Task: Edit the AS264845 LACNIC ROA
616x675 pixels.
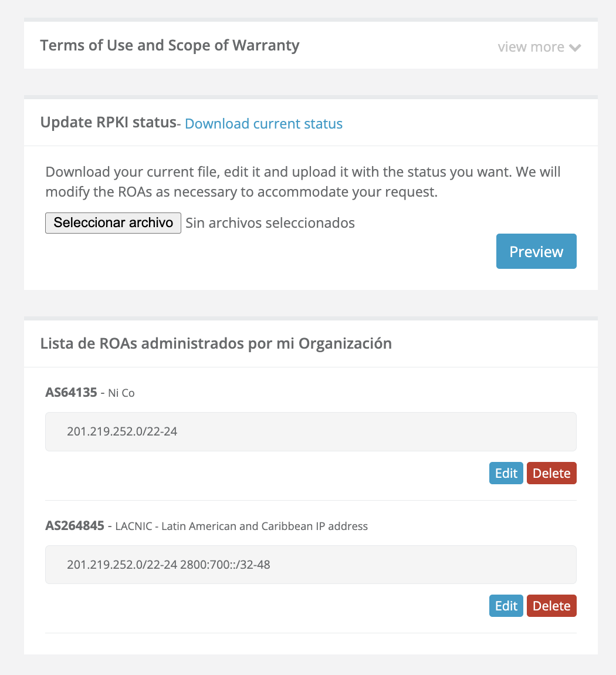Action: point(506,606)
